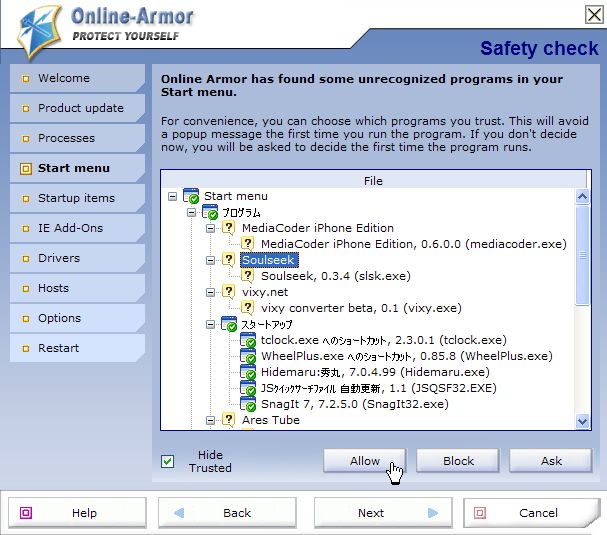The width and height of the screenshot is (607, 535).
Task: Select 'SnagIt 7, 7.2.5.0 (SnagIt32.exe)' row
Action: click(355, 404)
